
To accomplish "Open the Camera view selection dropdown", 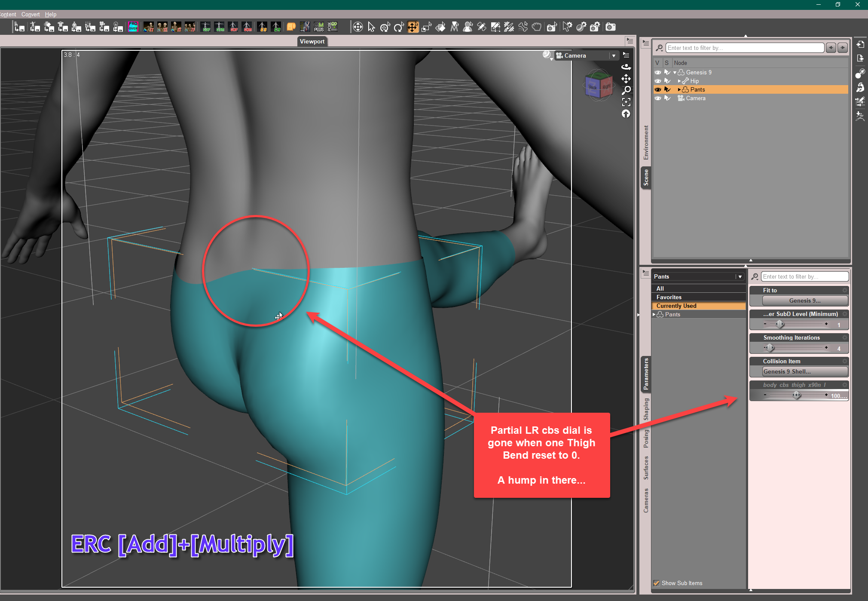I will (614, 55).
